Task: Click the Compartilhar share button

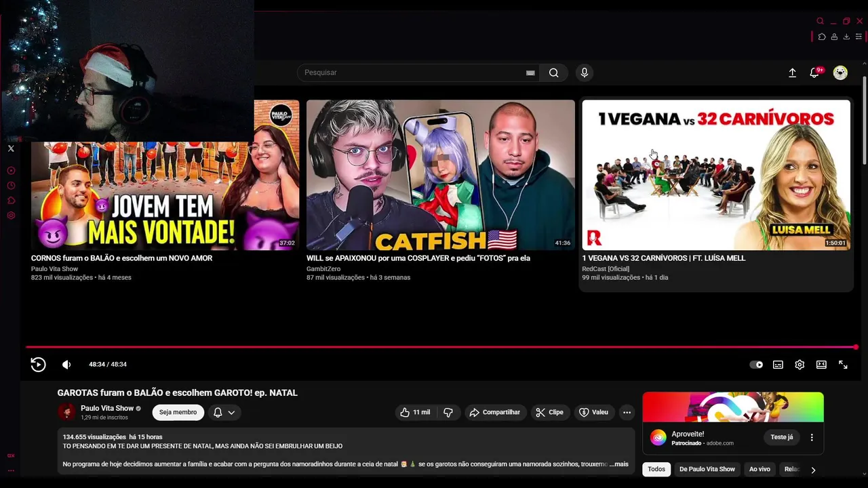Action: pos(495,412)
